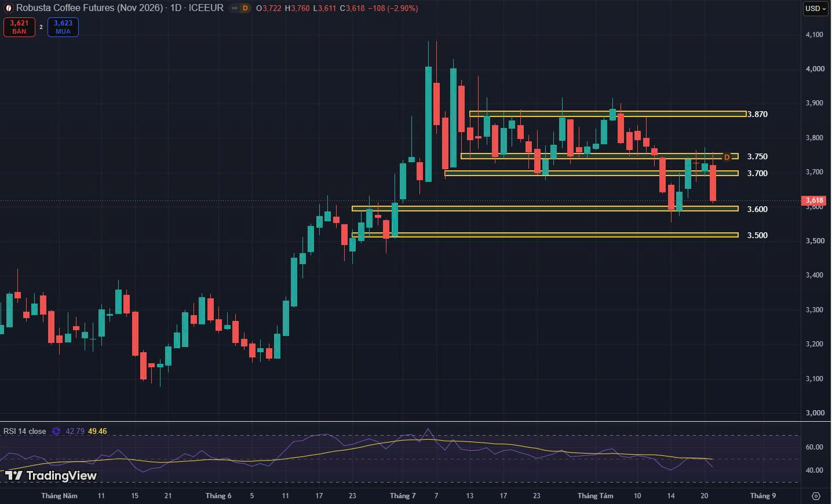Click the 3.700 level text label
The height and width of the screenshot is (504, 832).
point(757,173)
